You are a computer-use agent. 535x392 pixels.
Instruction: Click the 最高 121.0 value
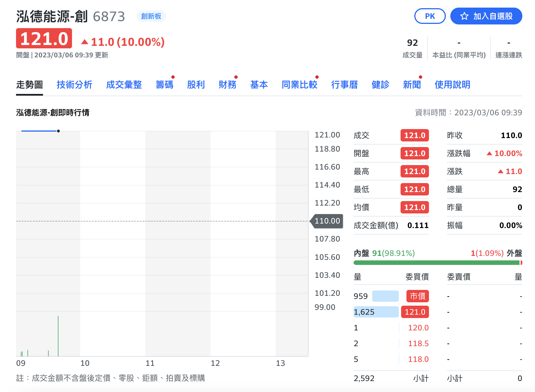tap(415, 171)
